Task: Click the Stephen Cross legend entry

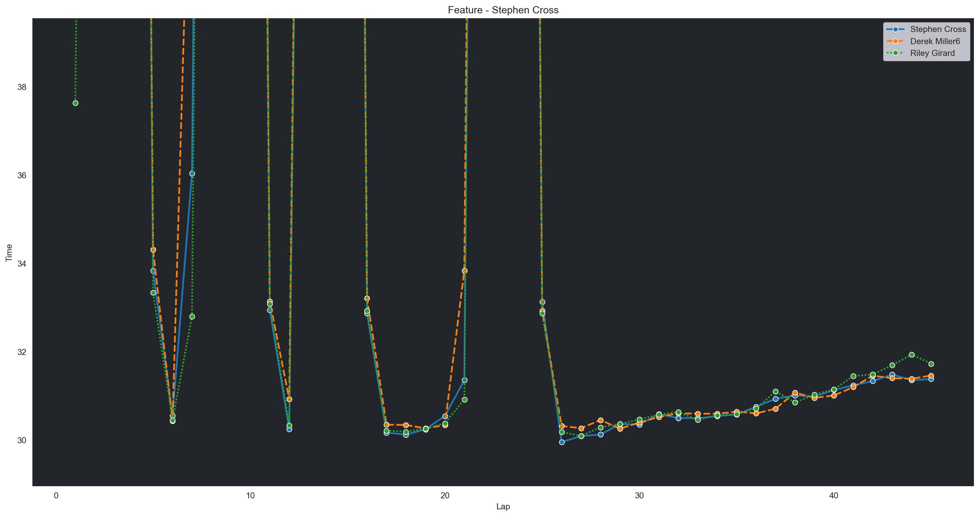Action: coord(938,29)
